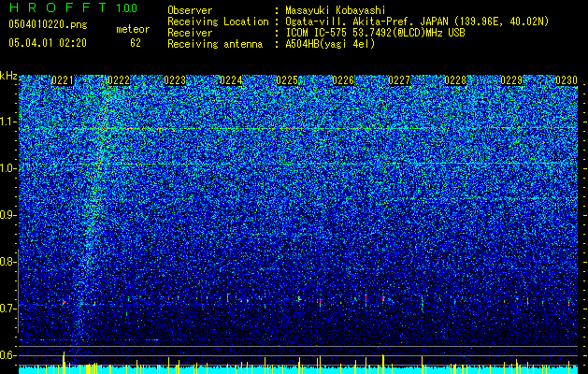Click observer name Masayuki Kobayashi
588x374 pixels.
pyautogui.click(x=336, y=10)
